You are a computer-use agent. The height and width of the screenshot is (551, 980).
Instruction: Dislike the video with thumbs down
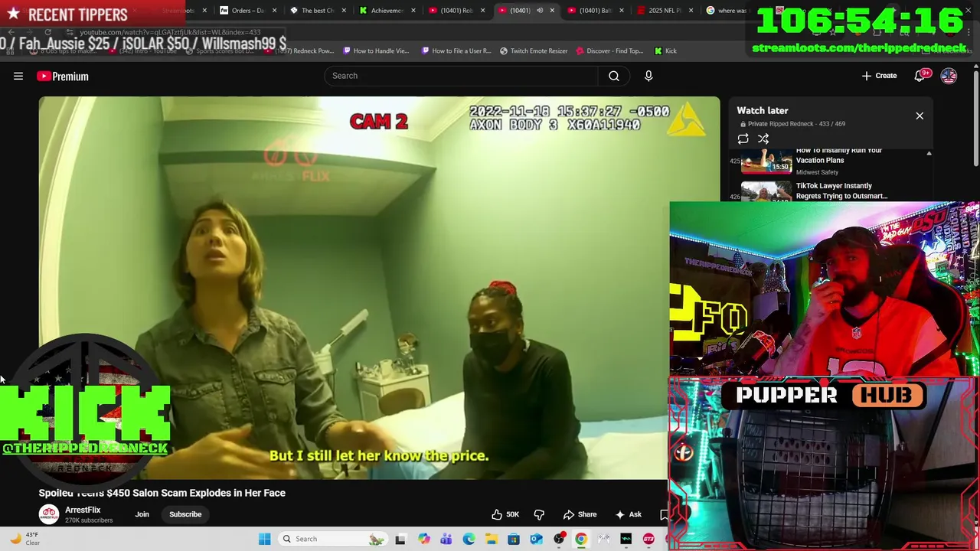coord(539,514)
